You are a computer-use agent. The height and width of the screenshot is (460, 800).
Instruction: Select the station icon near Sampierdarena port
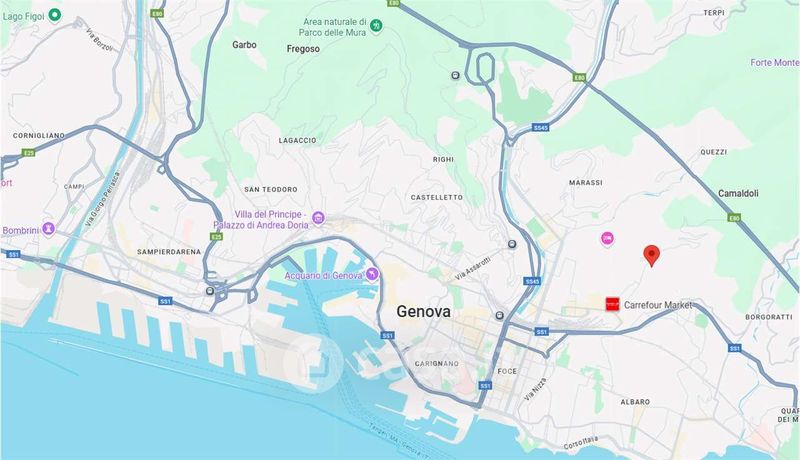[210, 291]
